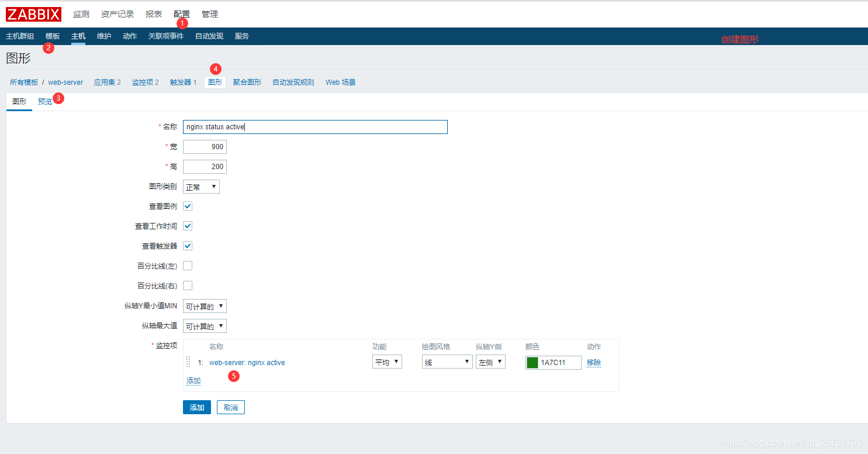The width and height of the screenshot is (868, 454).
Task: Open 触发器 1 link
Action: [184, 82]
